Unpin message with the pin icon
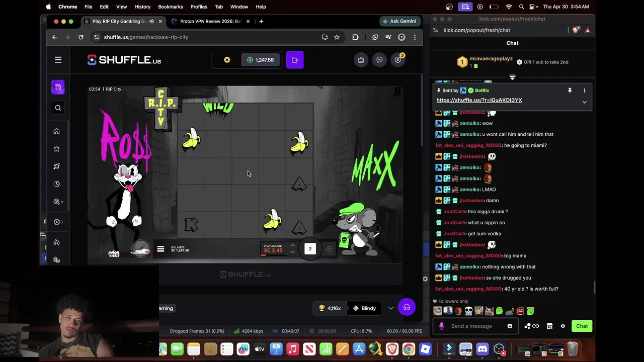 (x=570, y=90)
